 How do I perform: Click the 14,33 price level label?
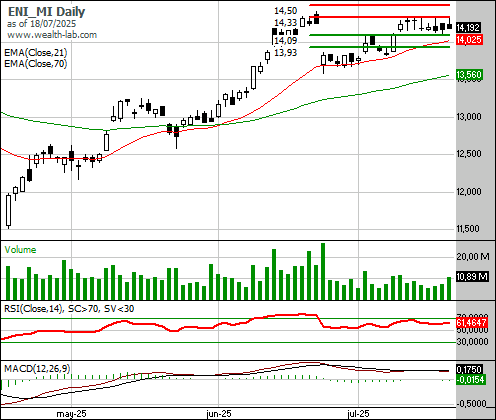(x=285, y=23)
